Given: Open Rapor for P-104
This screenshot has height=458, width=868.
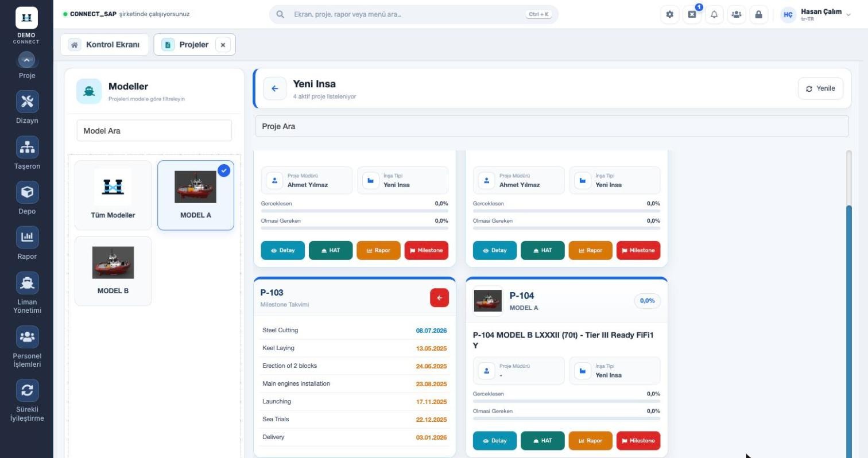Looking at the screenshot, I should [590, 441].
